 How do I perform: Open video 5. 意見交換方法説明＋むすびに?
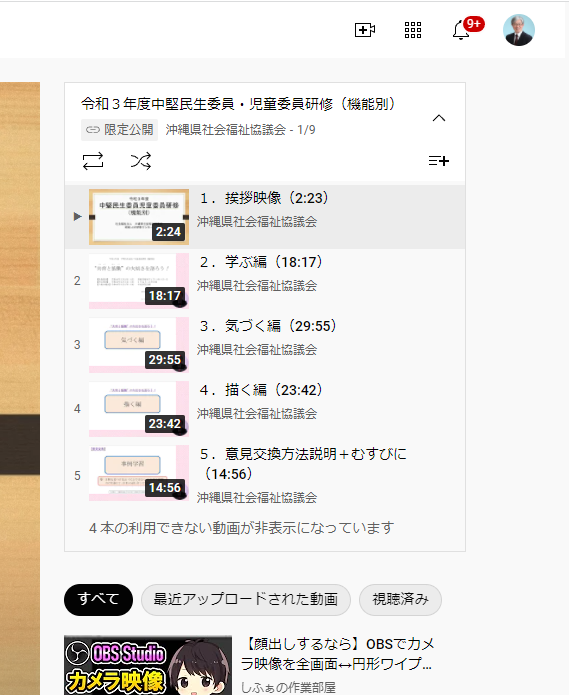coord(303,464)
